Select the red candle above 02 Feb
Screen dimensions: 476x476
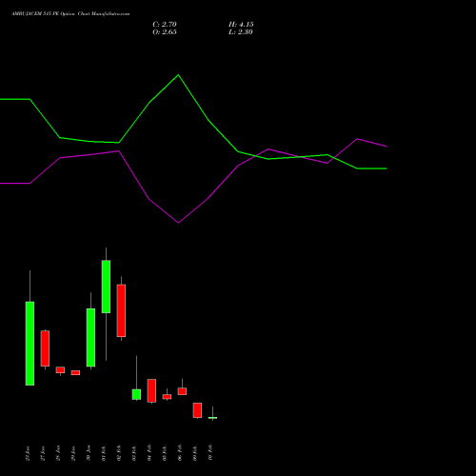pyautogui.click(x=121, y=310)
